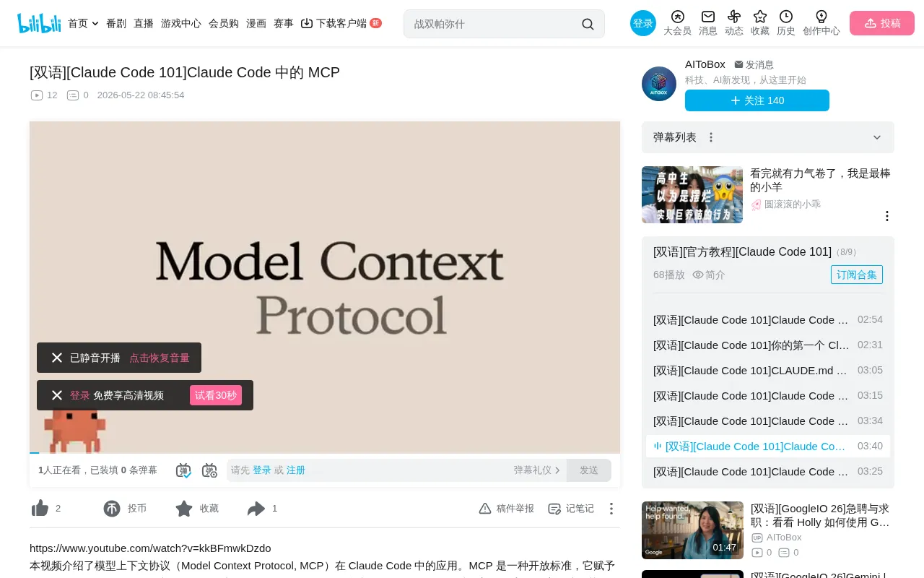This screenshot has width=924, height=578.
Task: Follow AIToBox with 关注 140 button
Action: (x=757, y=100)
